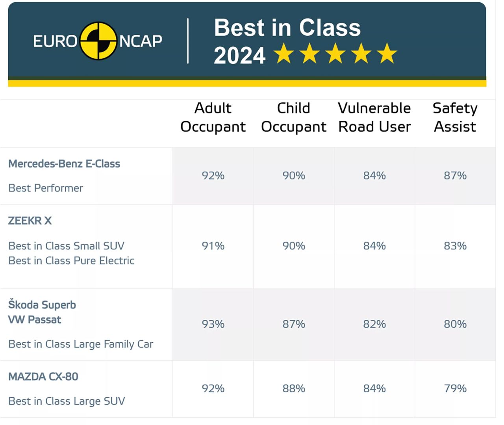This screenshot has height=425, width=504.
Task: Click Best in Class Large Family Car label
Action: (81, 344)
